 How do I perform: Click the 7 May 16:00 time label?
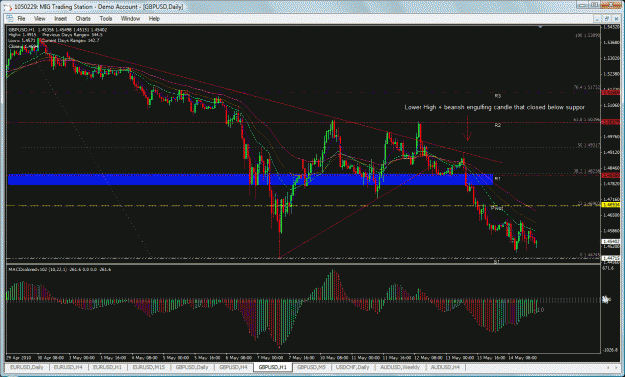(302, 357)
